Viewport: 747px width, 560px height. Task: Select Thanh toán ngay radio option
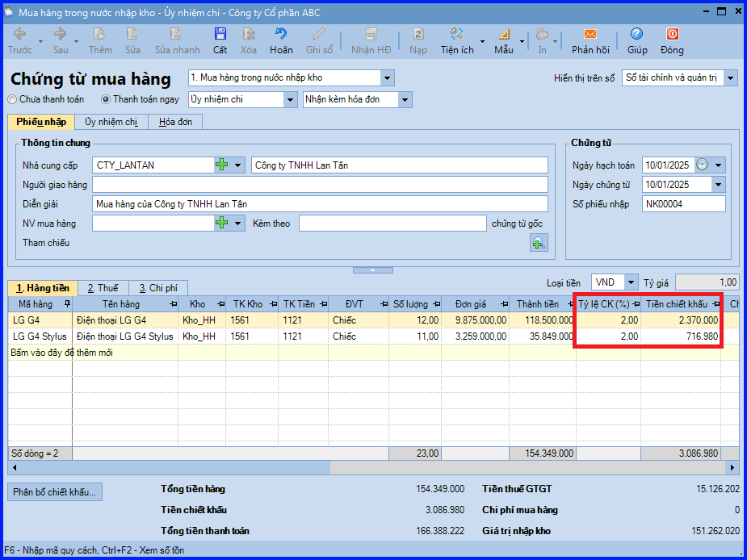(106, 100)
